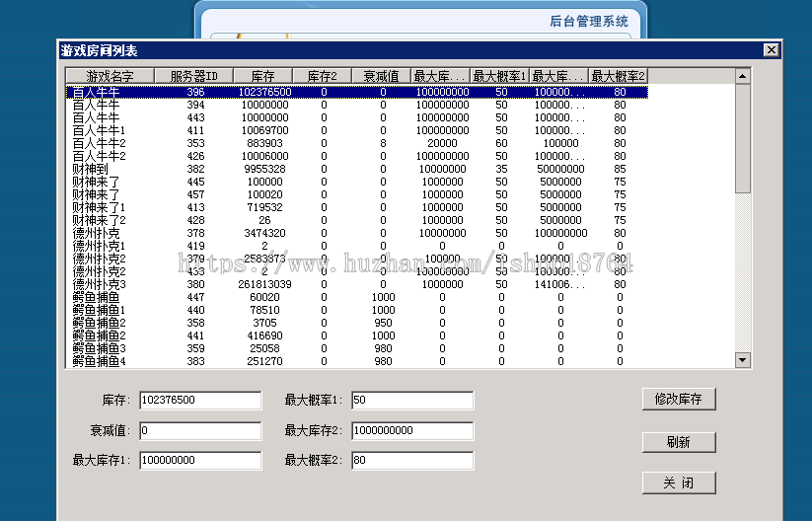Select the 最大库存1 input field

click(200, 461)
